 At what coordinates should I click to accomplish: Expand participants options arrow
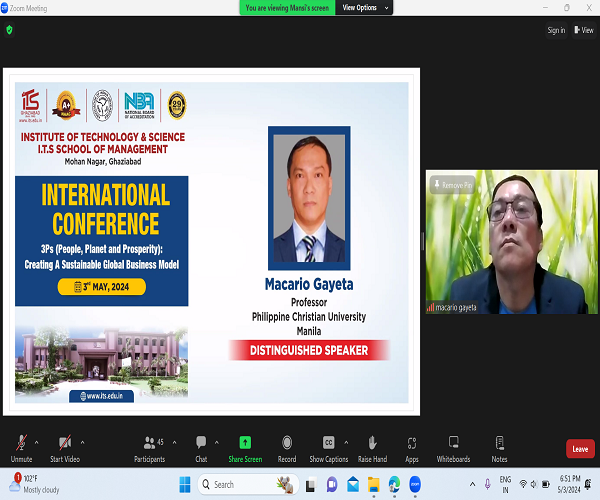click(x=174, y=443)
